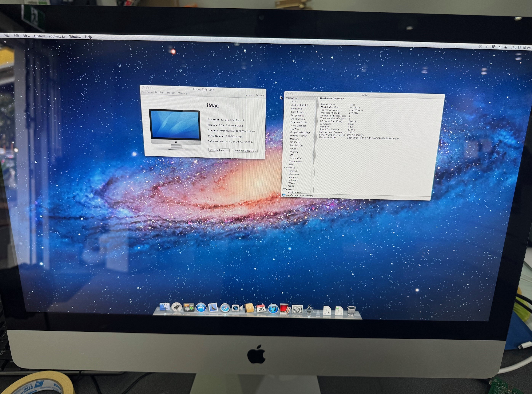Collapse the Hardware tree section
This screenshot has height=394, width=532.
point(287,98)
